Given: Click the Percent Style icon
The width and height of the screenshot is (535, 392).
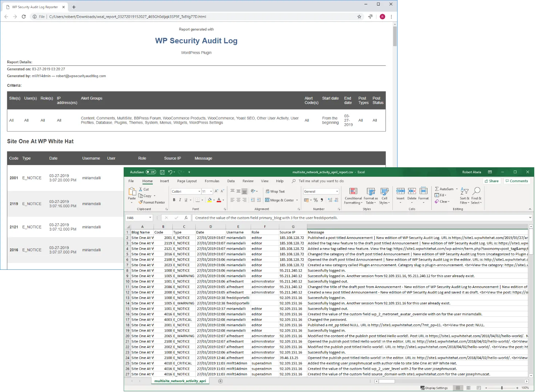Looking at the screenshot, I should click(x=316, y=200).
